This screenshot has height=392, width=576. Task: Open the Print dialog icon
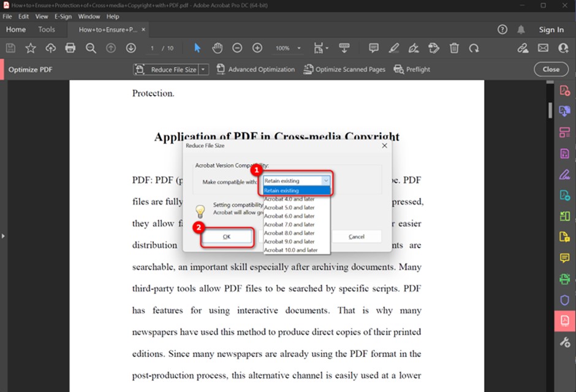pyautogui.click(x=70, y=48)
